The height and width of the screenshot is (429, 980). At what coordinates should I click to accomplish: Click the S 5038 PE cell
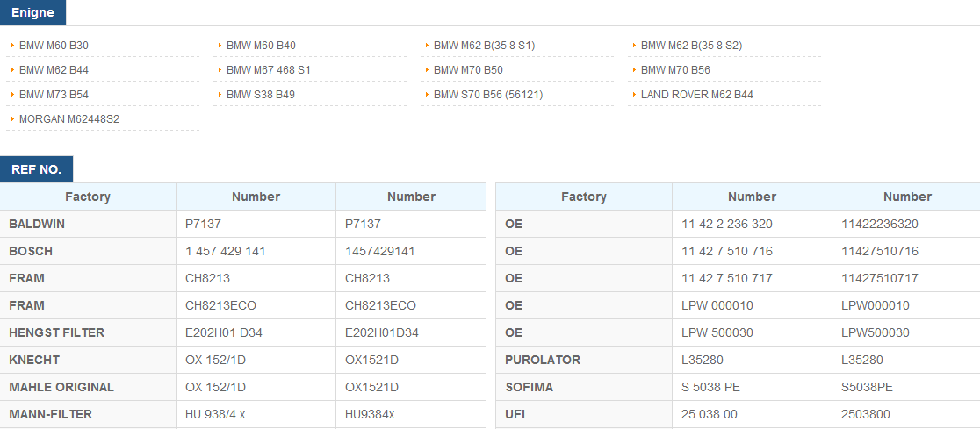(x=752, y=387)
